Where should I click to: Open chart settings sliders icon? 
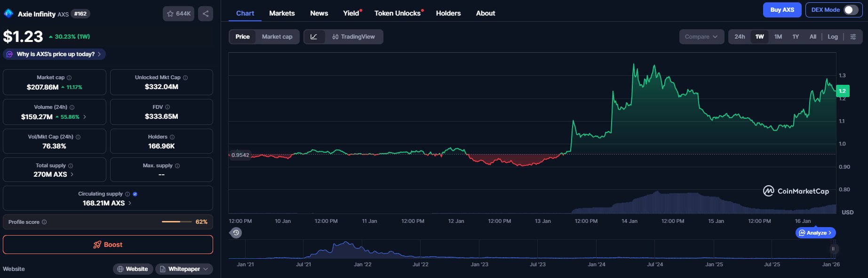[x=853, y=37]
